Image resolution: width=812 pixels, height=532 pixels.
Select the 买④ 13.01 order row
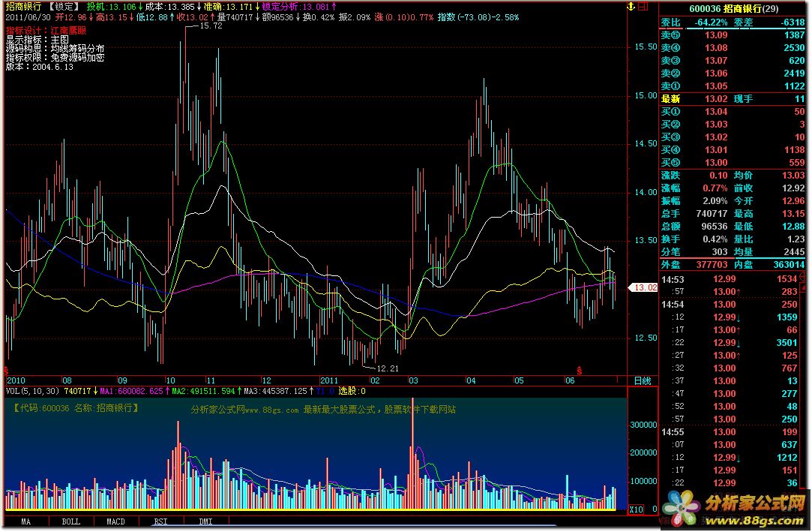tap(733, 150)
